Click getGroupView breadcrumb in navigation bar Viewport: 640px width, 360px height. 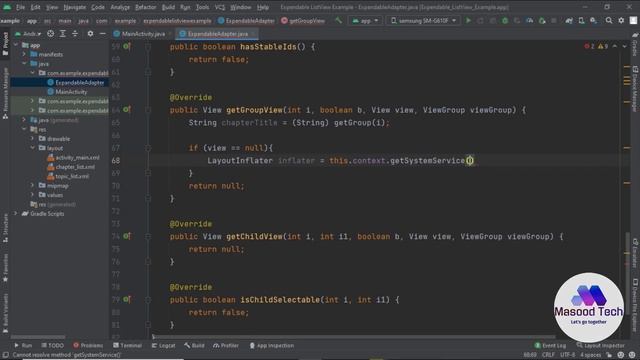pos(303,20)
